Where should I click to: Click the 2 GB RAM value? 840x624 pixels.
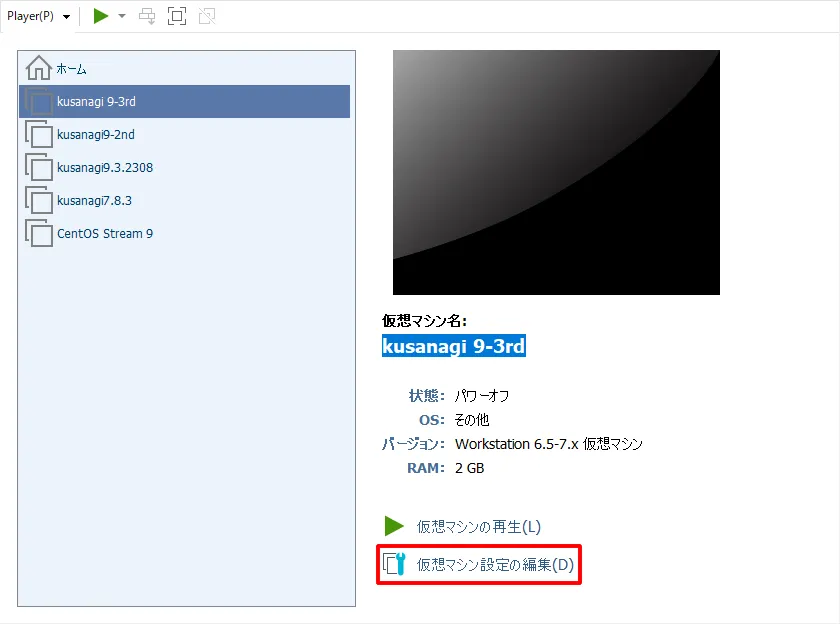[x=469, y=468]
